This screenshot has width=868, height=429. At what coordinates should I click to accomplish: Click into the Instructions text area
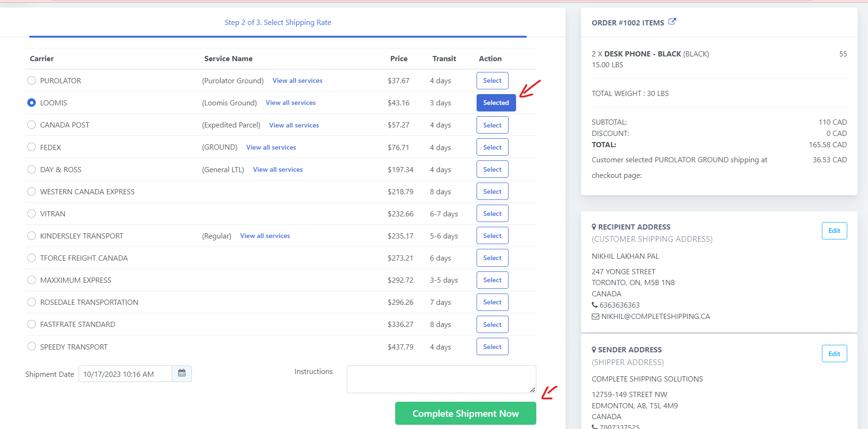tap(441, 379)
